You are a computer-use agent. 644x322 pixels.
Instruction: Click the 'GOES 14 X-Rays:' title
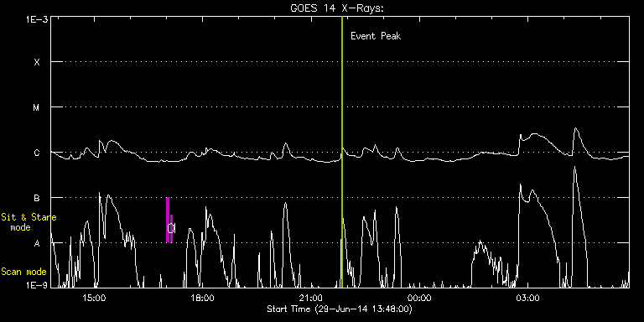[336, 8]
